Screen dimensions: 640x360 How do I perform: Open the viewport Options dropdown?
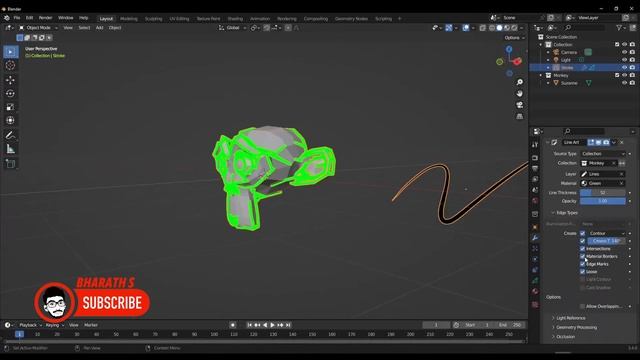click(514, 38)
